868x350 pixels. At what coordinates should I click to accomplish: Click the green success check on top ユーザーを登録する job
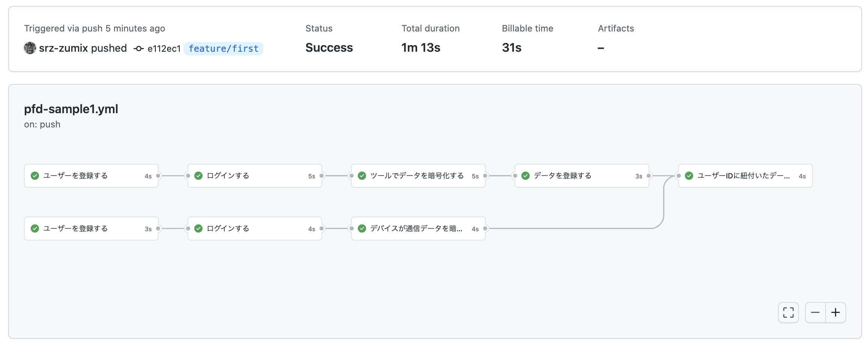35,175
